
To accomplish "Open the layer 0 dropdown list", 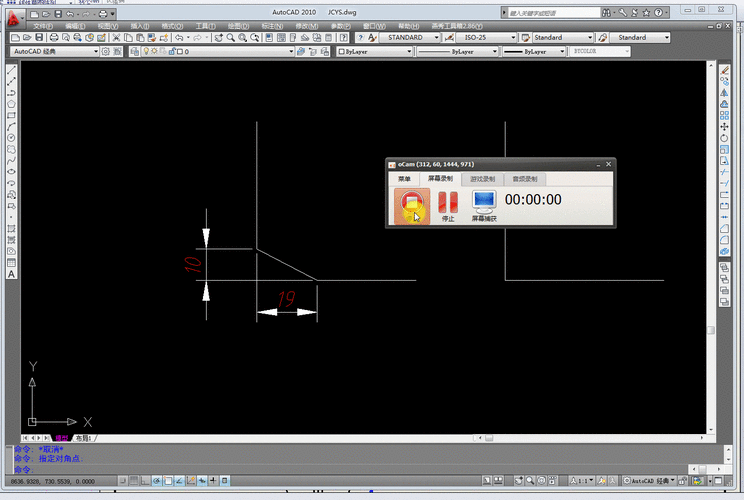I will tap(218, 51).
